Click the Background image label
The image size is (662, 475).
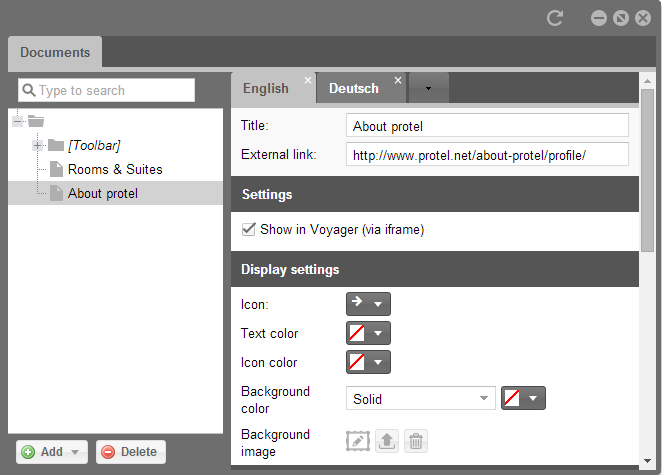[275, 443]
